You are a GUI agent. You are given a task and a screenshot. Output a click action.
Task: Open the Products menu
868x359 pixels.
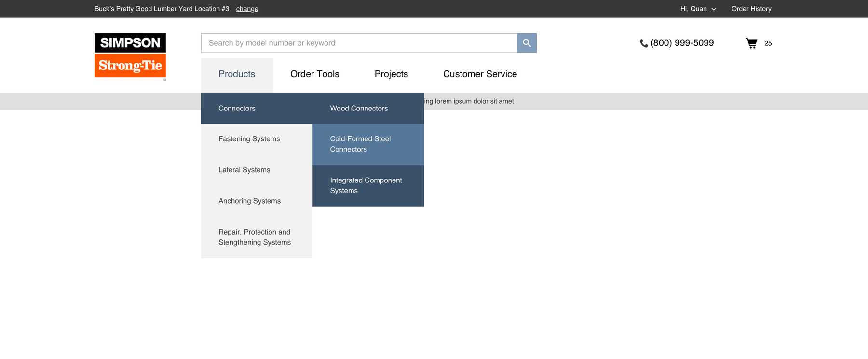click(237, 74)
